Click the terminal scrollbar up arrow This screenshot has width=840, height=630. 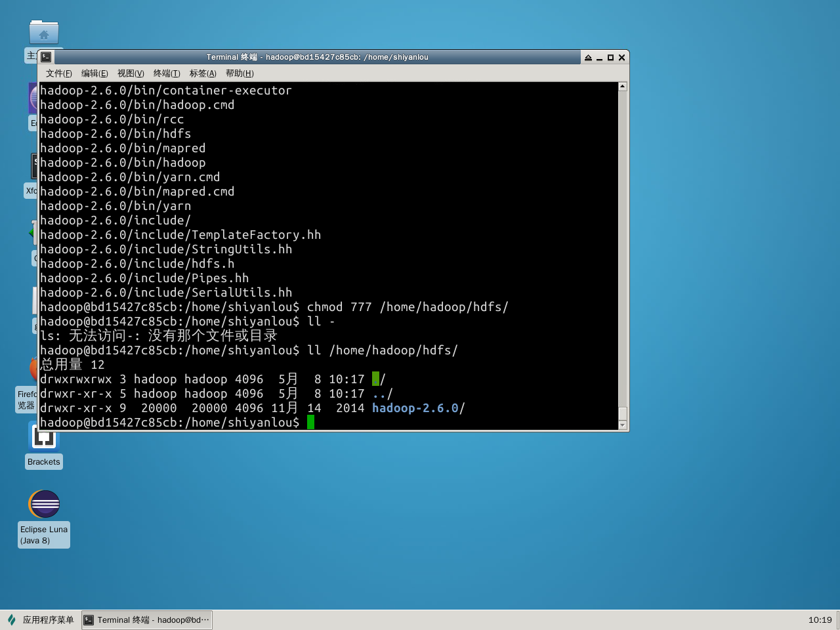coord(623,87)
